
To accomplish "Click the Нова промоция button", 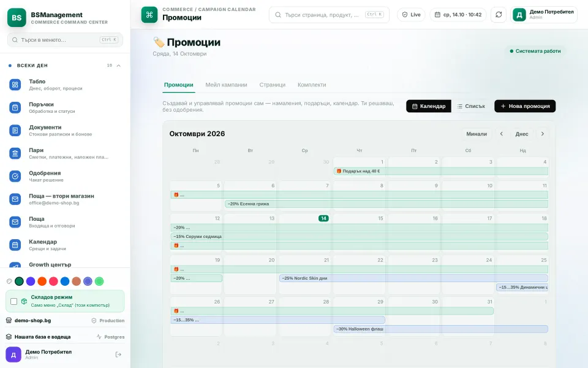I will 525,106.
